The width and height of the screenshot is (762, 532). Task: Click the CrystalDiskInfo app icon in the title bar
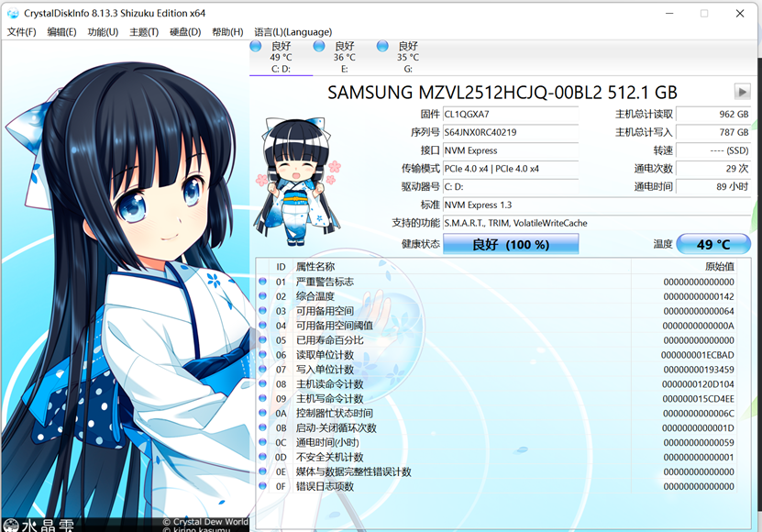pyautogui.click(x=13, y=13)
